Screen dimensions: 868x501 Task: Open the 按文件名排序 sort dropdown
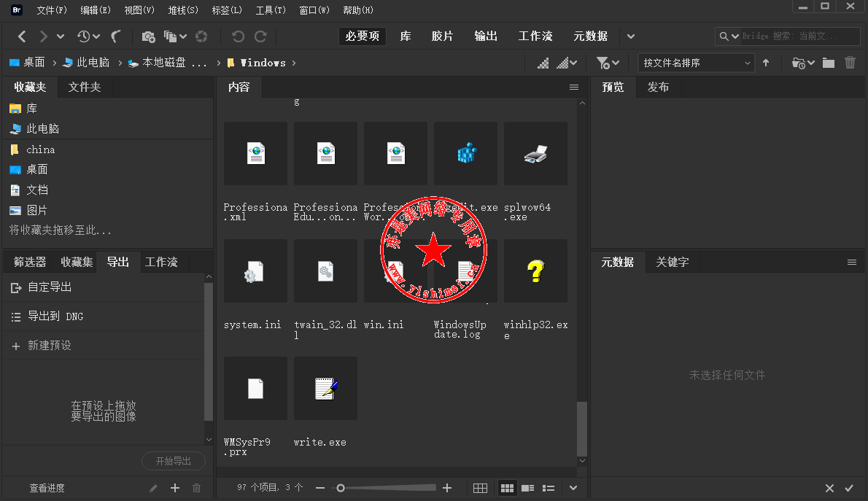[696, 63]
